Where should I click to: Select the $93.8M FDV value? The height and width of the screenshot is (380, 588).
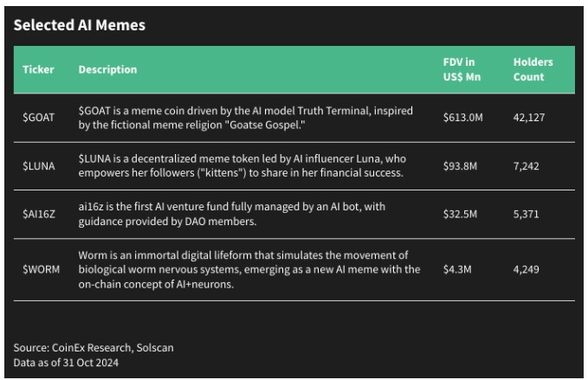coord(460,165)
